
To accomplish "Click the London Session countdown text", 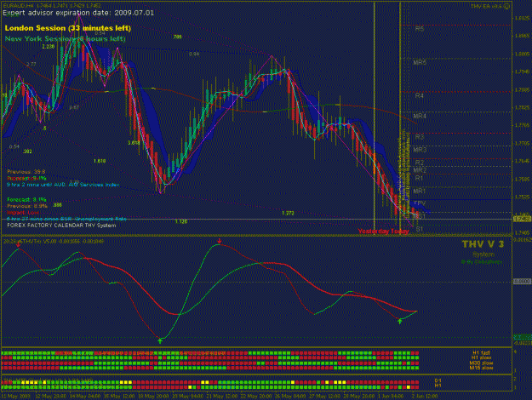I will coord(68,28).
